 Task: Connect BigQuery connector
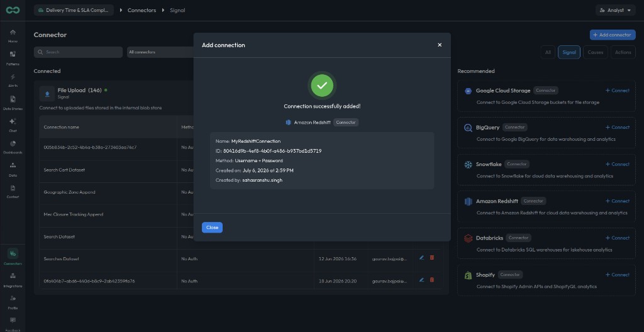tap(618, 128)
